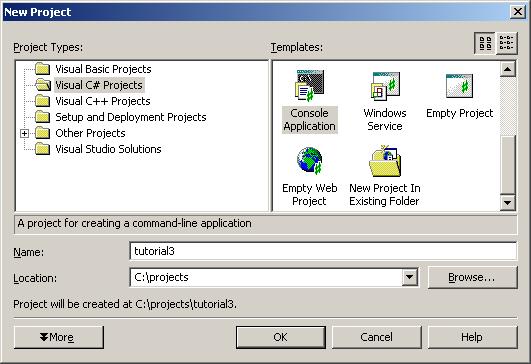Select Visual C++ Projects in the tree

point(103,101)
